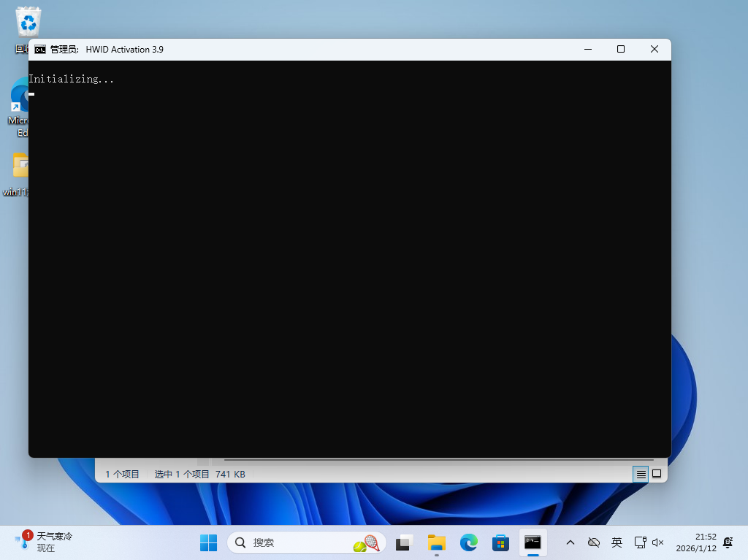Switch to details view in File Explorer
The image size is (748, 560).
click(x=641, y=474)
